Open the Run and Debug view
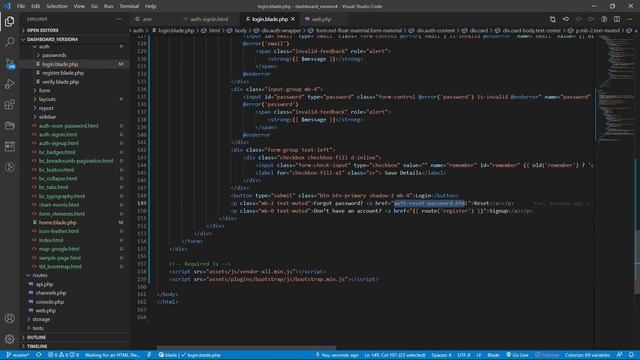640x360 pixels. [x=9, y=84]
